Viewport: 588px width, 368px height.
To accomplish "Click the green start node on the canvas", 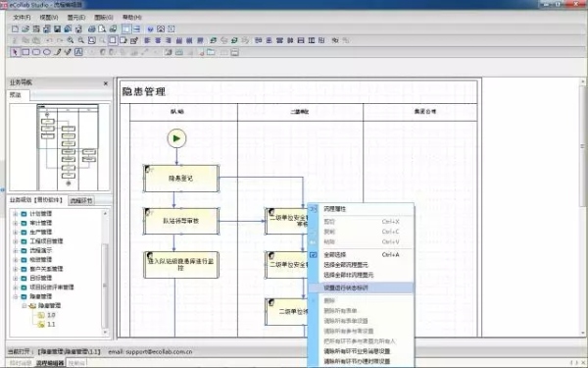I will (x=176, y=138).
